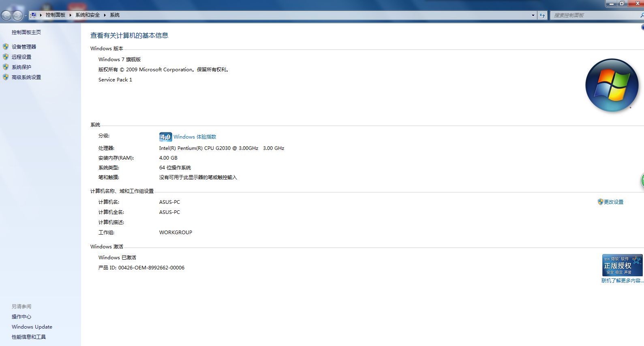The width and height of the screenshot is (644, 346).
Task: Click the control panel icon in address bar
Action: 34,15
